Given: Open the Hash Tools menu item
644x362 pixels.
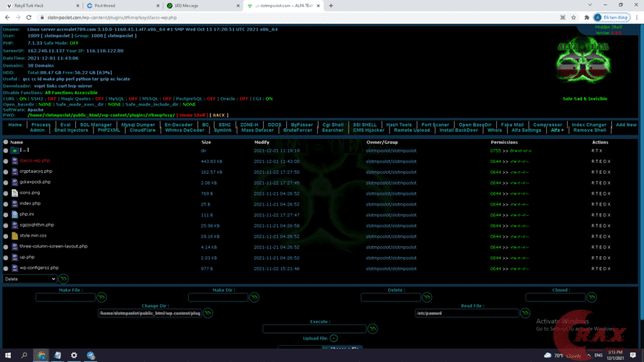Looking at the screenshot, I should pyautogui.click(x=399, y=125).
